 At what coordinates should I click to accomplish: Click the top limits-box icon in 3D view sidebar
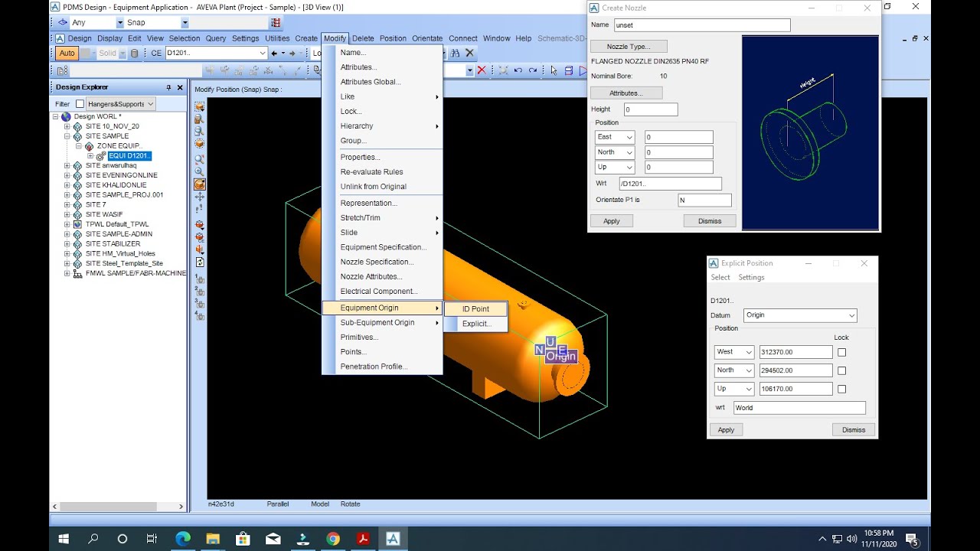(x=200, y=106)
